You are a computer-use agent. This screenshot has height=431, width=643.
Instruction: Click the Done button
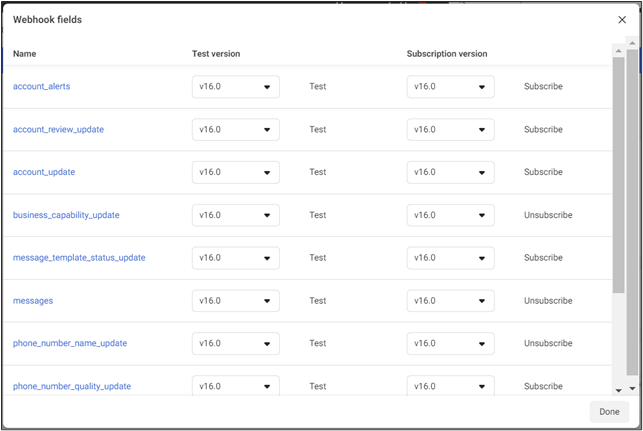(609, 412)
